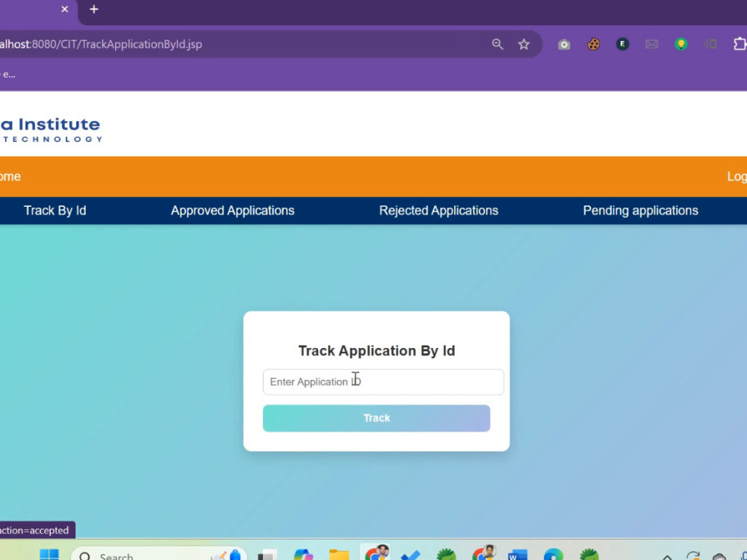Open the green lightbulb extension
The height and width of the screenshot is (560, 747).
(x=681, y=44)
